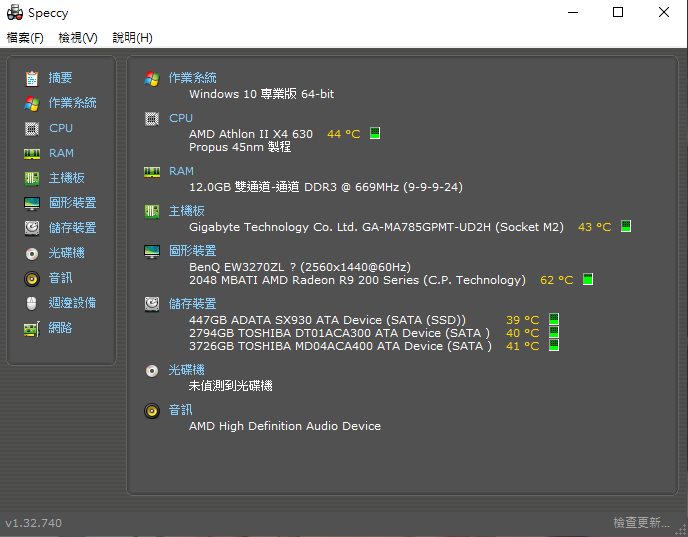Image resolution: width=688 pixels, height=537 pixels.
Task: Click the chip icon beside CPU heading in main panel
Action: click(152, 118)
